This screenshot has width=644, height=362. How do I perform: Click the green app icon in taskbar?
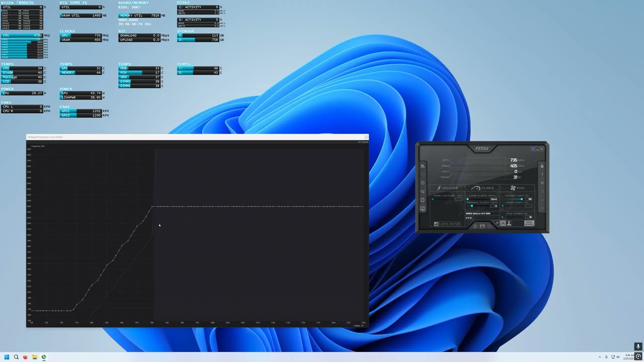click(44, 357)
